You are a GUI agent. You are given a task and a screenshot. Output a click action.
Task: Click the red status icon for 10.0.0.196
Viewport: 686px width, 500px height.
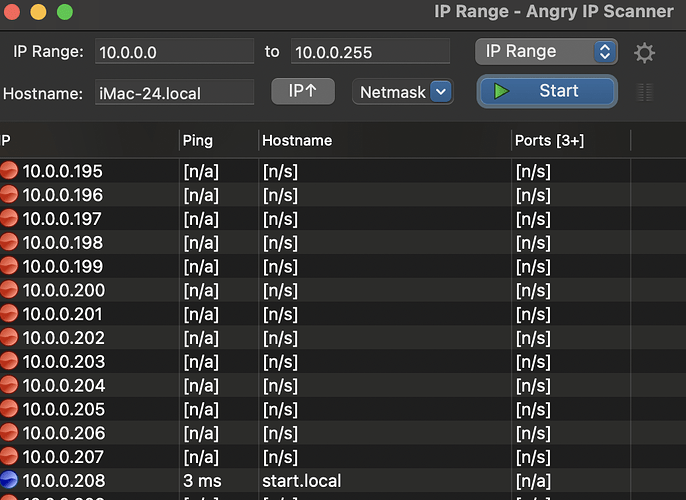tap(9, 194)
